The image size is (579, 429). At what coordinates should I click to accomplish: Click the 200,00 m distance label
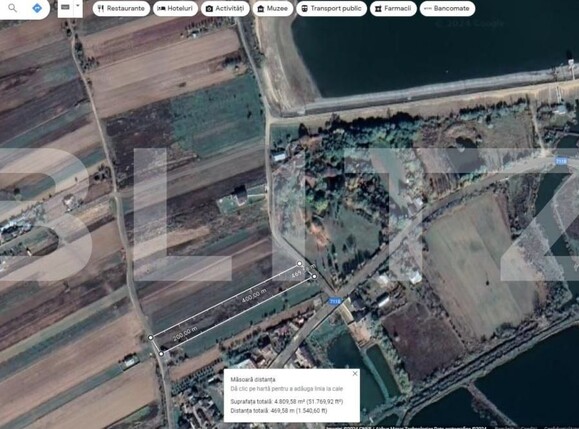click(185, 333)
